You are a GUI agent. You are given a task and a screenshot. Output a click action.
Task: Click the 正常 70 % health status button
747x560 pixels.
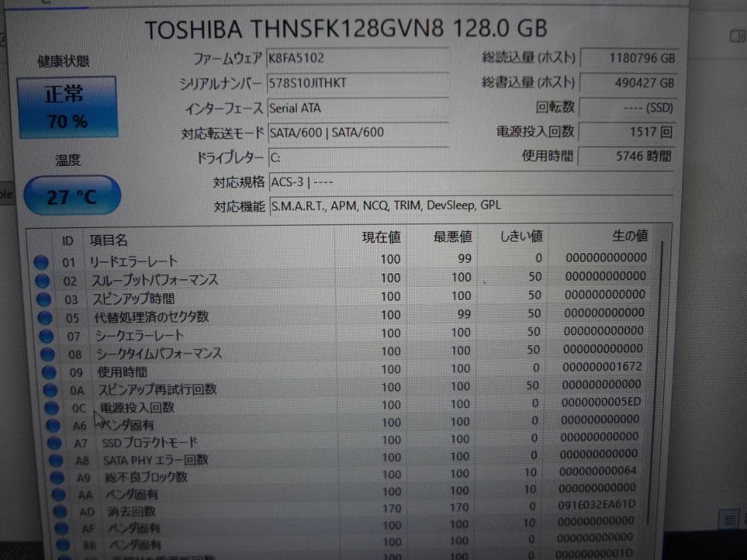[67, 107]
